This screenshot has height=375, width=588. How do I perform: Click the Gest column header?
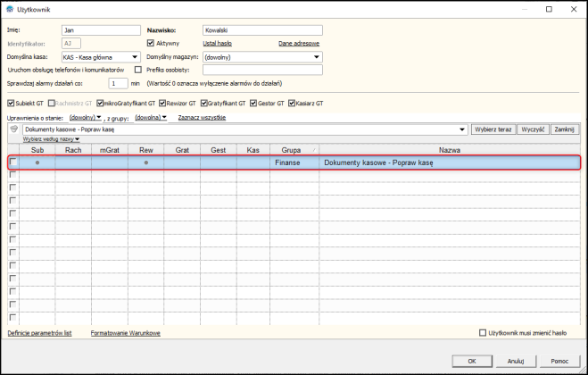pyautogui.click(x=219, y=150)
